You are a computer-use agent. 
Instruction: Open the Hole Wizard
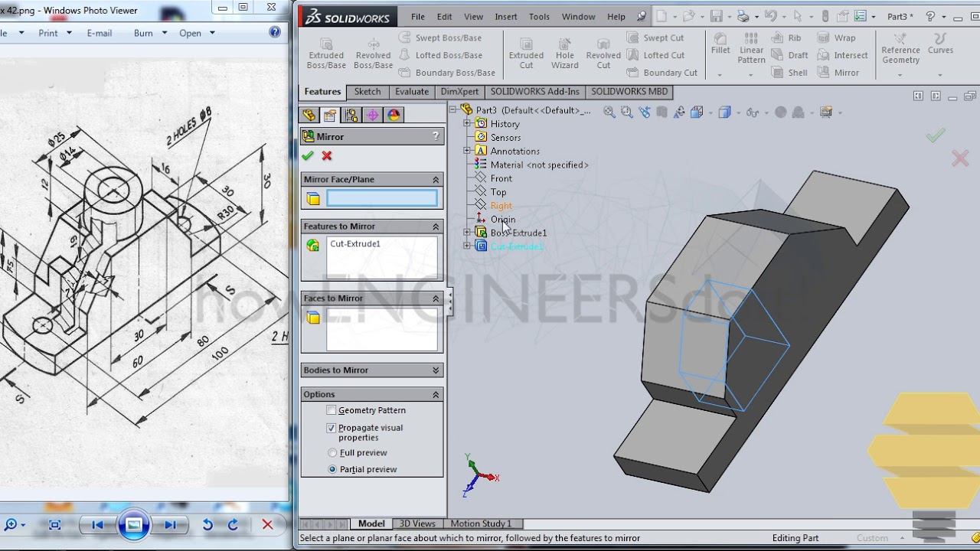565,54
